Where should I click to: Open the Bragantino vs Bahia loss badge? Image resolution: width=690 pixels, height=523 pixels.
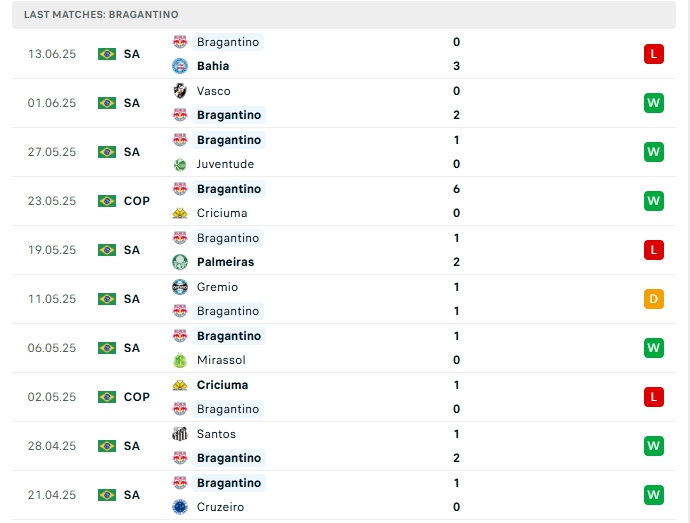click(x=654, y=54)
